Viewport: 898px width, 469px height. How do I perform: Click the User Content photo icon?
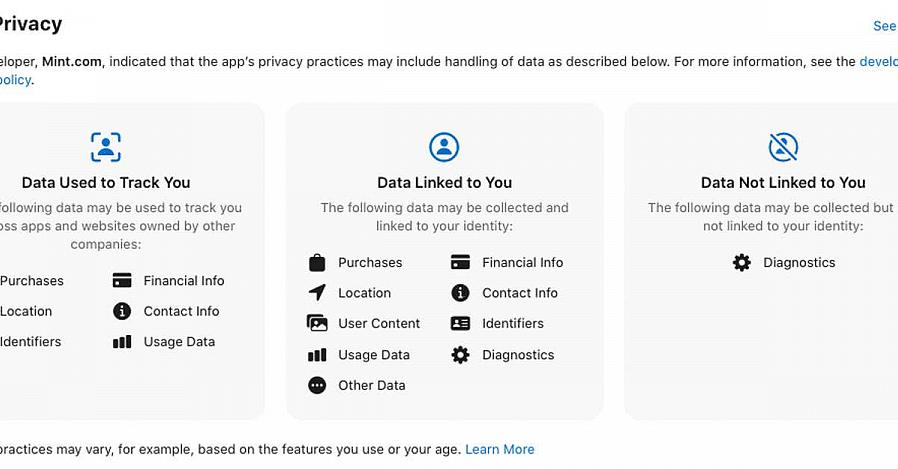click(317, 324)
